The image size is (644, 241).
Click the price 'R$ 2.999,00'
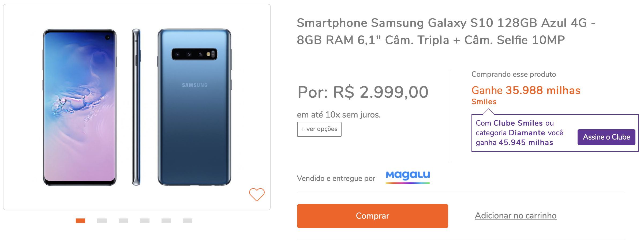tap(381, 92)
